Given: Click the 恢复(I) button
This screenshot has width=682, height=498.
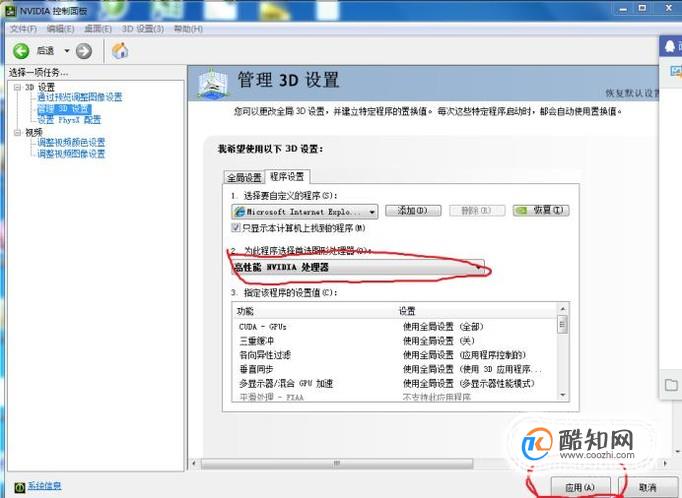Looking at the screenshot, I should [x=541, y=211].
